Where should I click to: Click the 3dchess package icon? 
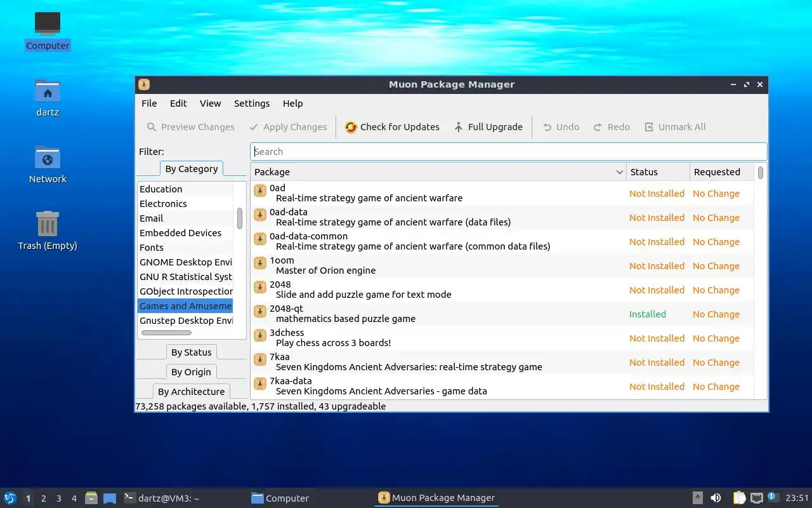pos(260,335)
